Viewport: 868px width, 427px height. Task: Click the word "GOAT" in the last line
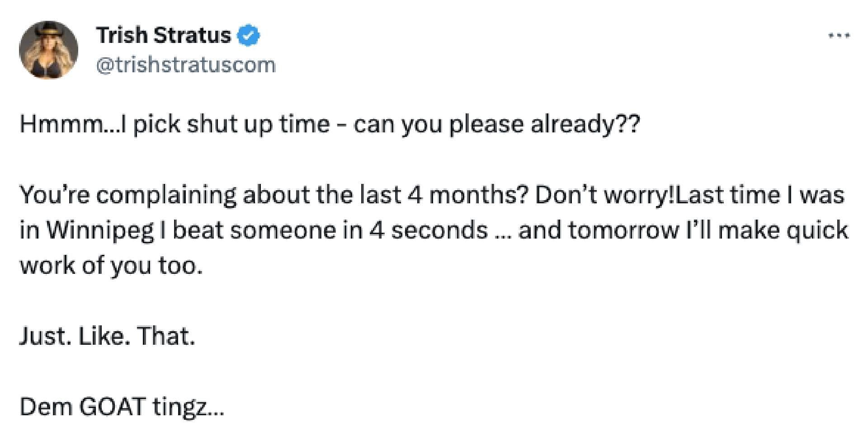coord(113,407)
